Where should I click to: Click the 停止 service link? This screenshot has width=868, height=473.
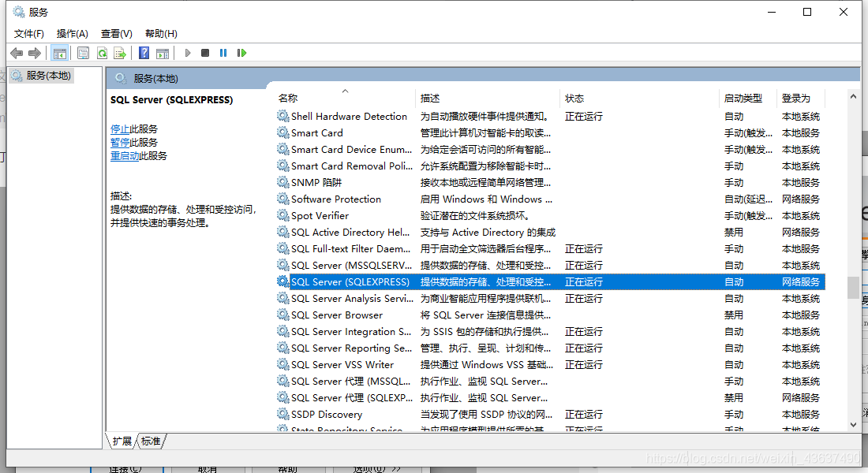click(x=120, y=129)
